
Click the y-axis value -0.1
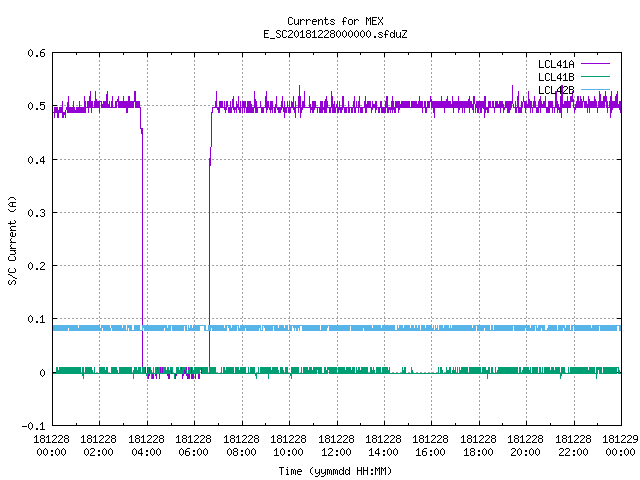click(33, 426)
